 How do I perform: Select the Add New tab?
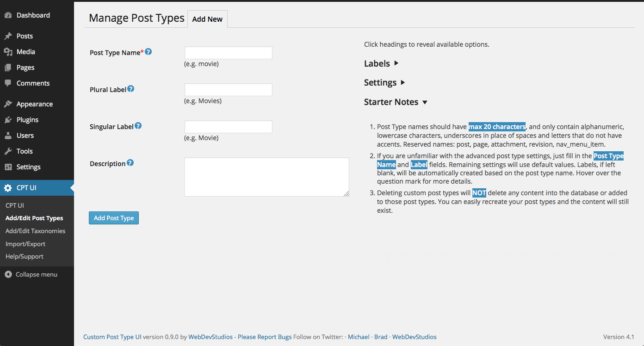point(207,19)
